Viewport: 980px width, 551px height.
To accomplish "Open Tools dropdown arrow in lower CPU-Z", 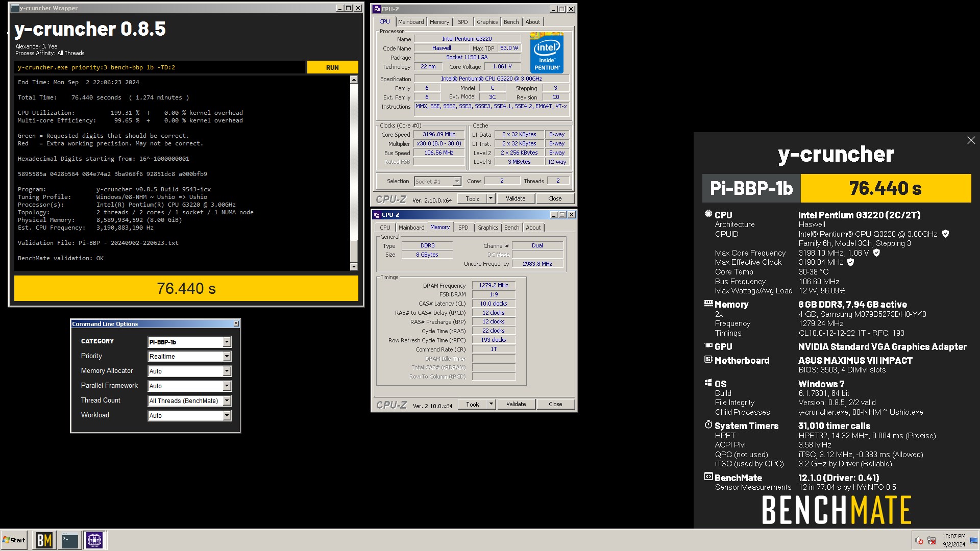I will coord(492,404).
